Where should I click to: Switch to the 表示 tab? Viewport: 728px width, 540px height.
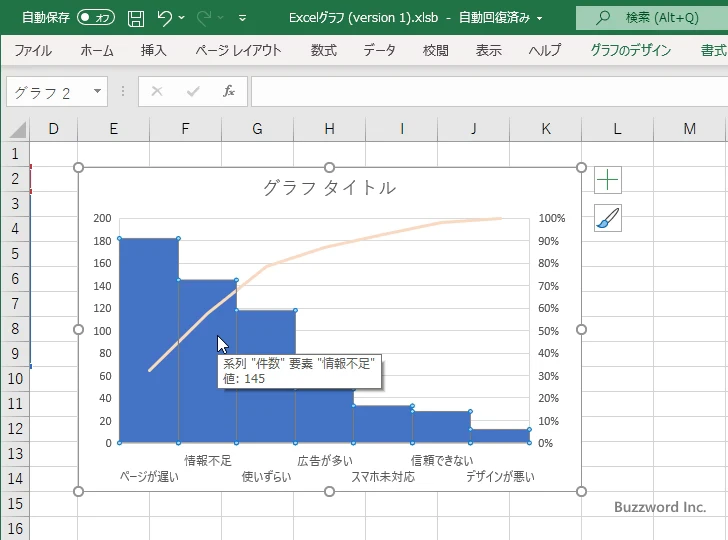click(x=488, y=50)
